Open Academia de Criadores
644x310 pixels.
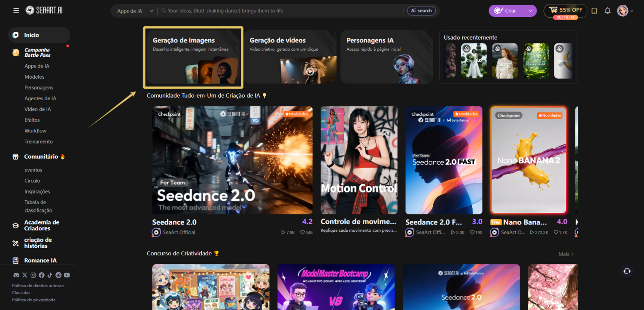[42, 225]
